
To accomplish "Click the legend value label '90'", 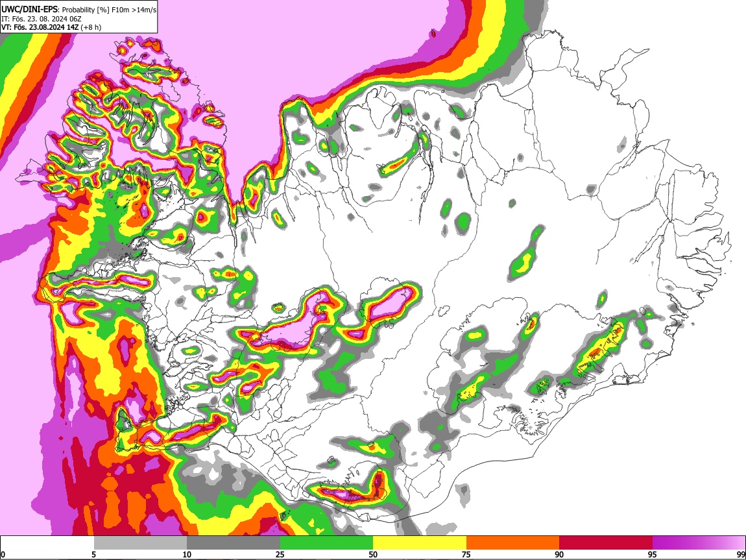I will 559,554.
